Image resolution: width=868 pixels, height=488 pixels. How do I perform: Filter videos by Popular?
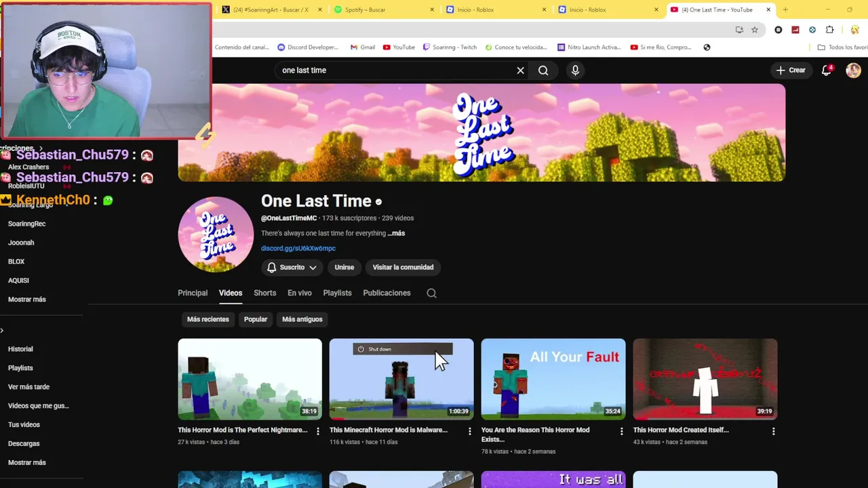[x=256, y=319]
